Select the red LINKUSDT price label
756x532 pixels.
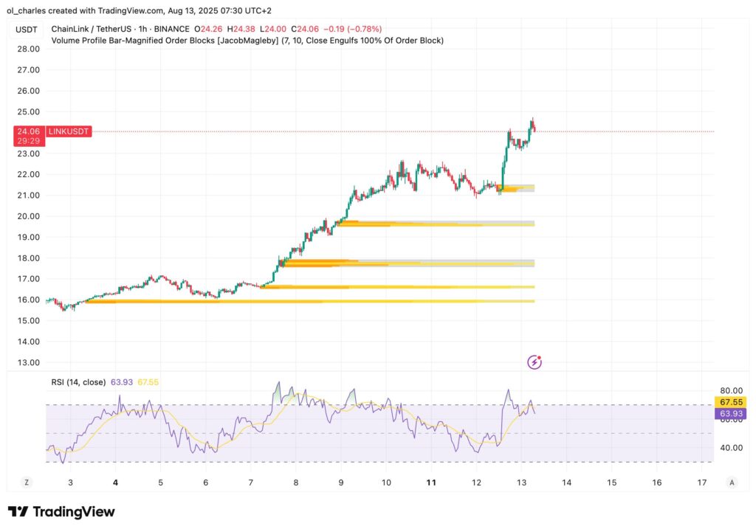click(x=68, y=131)
